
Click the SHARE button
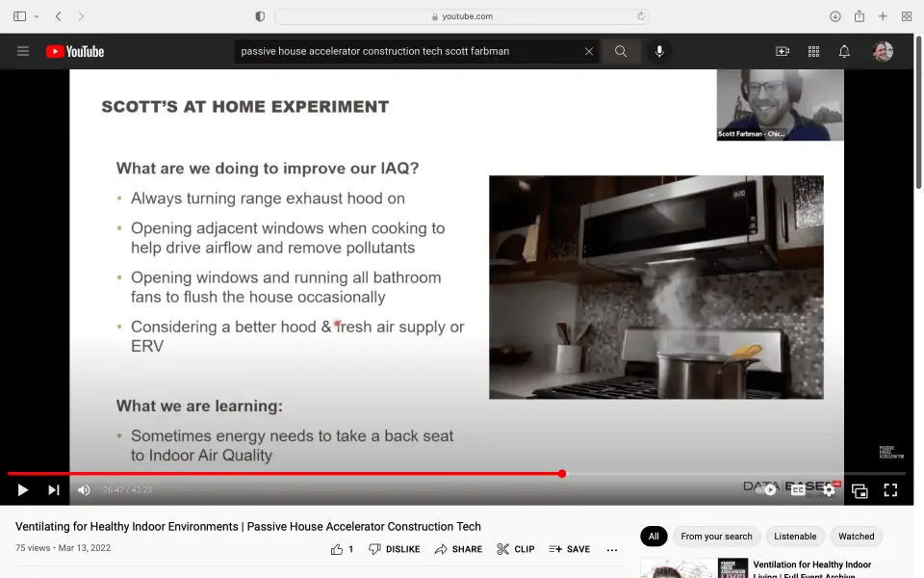[x=458, y=549]
